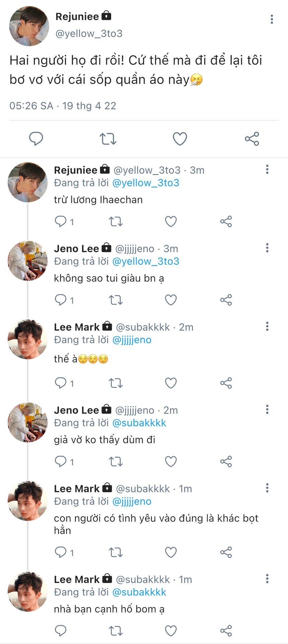The height and width of the screenshot is (644, 288).
Task: Open the @yellow_3to3 mention in Jeno Lee's reply
Action: tap(146, 261)
